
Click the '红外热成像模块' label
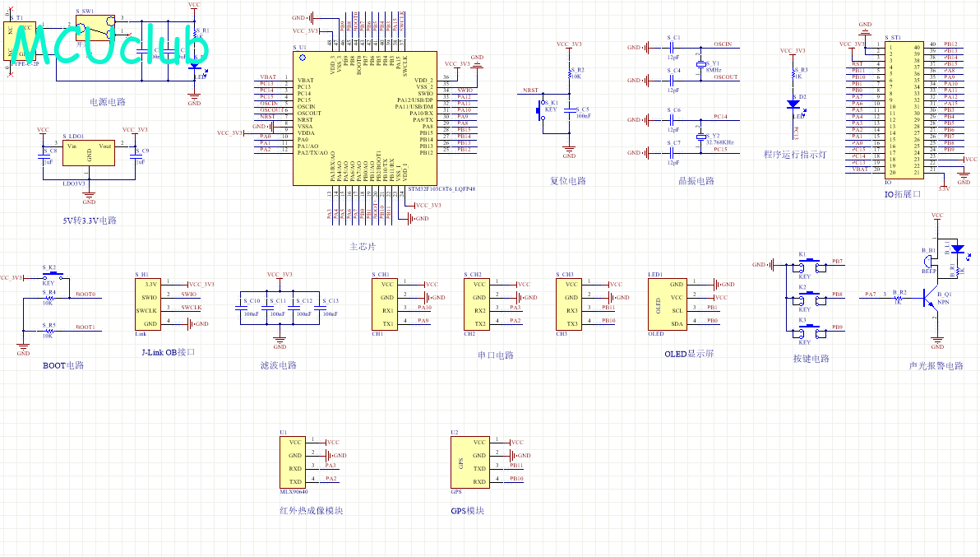pyautogui.click(x=312, y=511)
